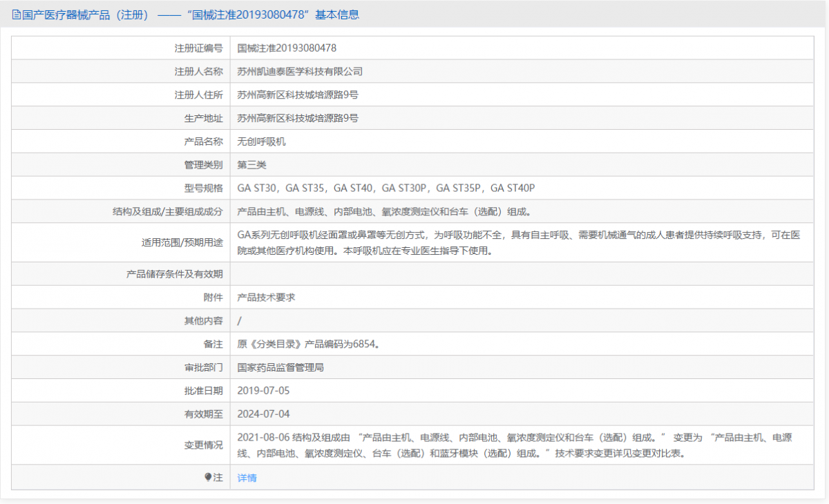Click the 注 label in last row

coord(218,477)
